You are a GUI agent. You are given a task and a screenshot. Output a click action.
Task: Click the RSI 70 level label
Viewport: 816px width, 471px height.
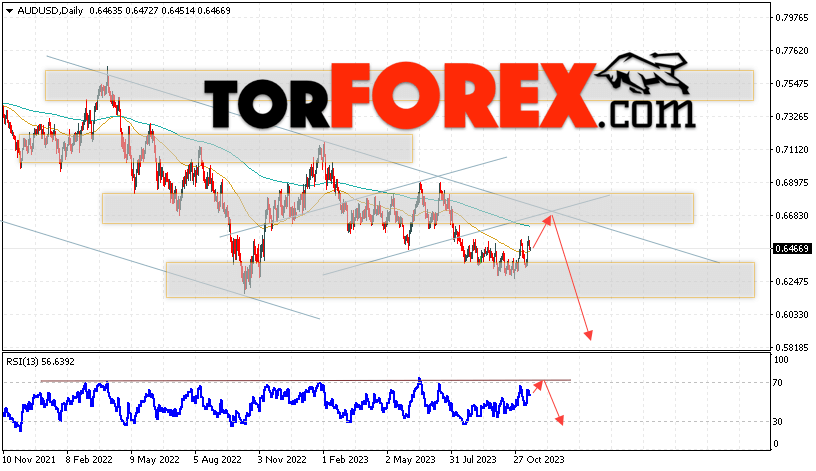777,383
